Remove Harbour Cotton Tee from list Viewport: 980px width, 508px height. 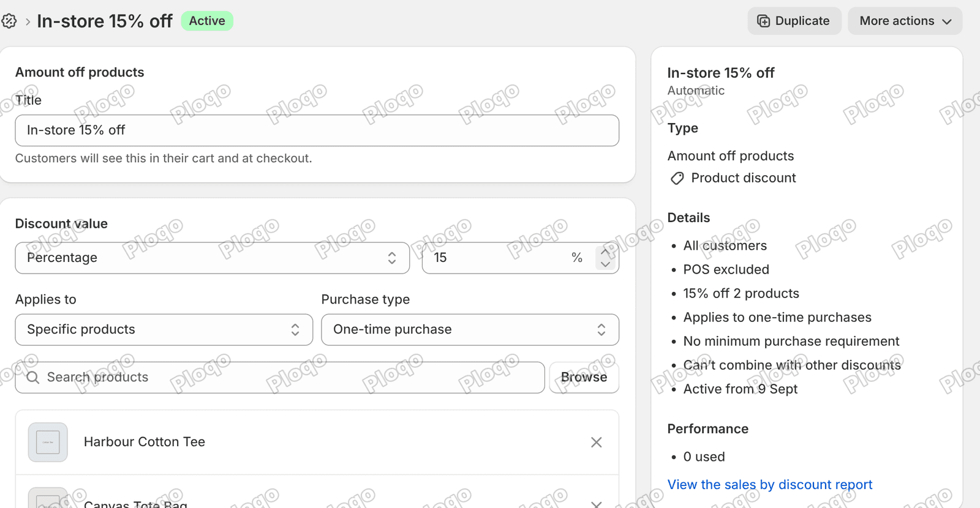tap(596, 442)
